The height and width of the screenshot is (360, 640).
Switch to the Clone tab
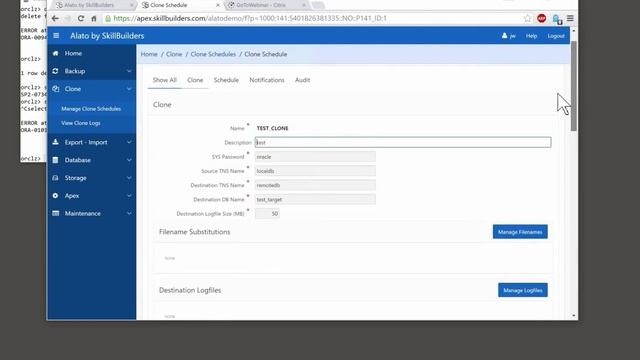pyautogui.click(x=195, y=80)
